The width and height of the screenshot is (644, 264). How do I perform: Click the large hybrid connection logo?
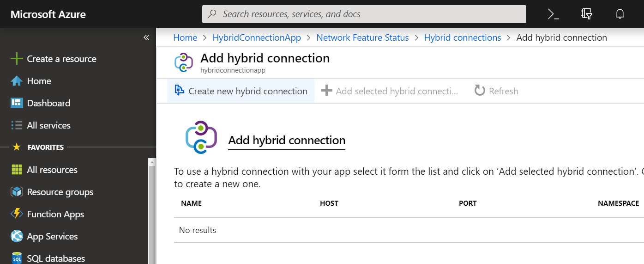[x=201, y=137]
